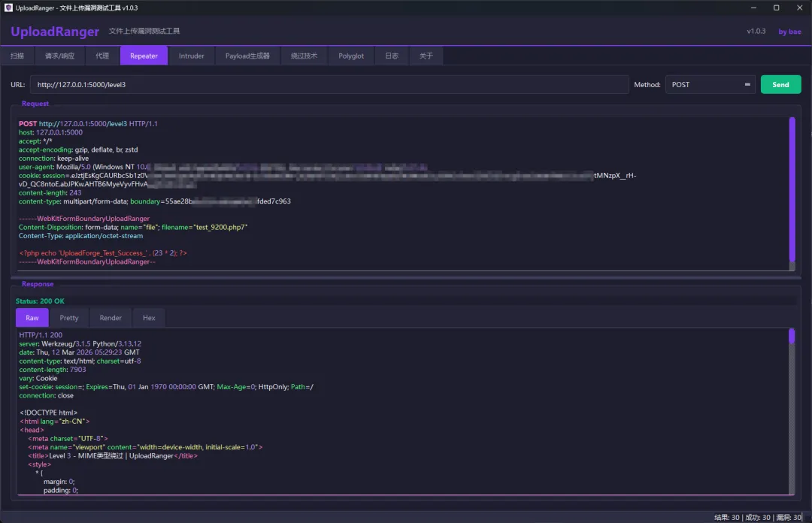The width and height of the screenshot is (812, 523).
Task: Maximize the UploadRanger window
Action: (x=776, y=8)
